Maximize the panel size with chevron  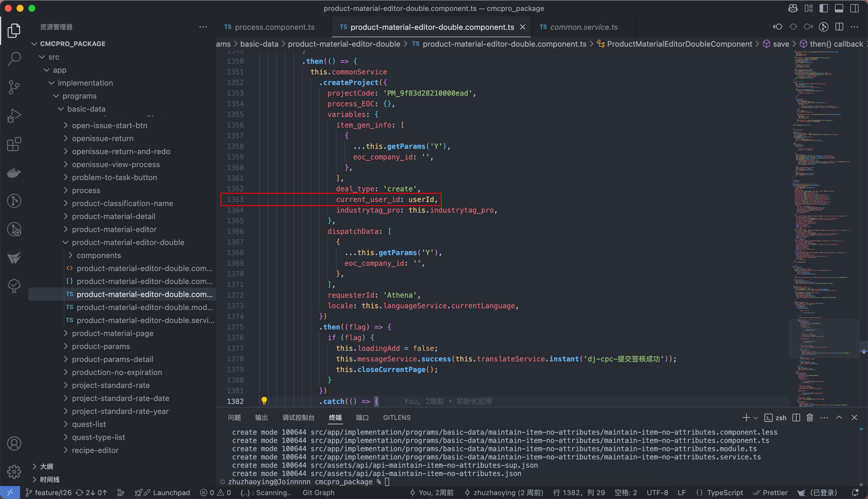(x=839, y=418)
